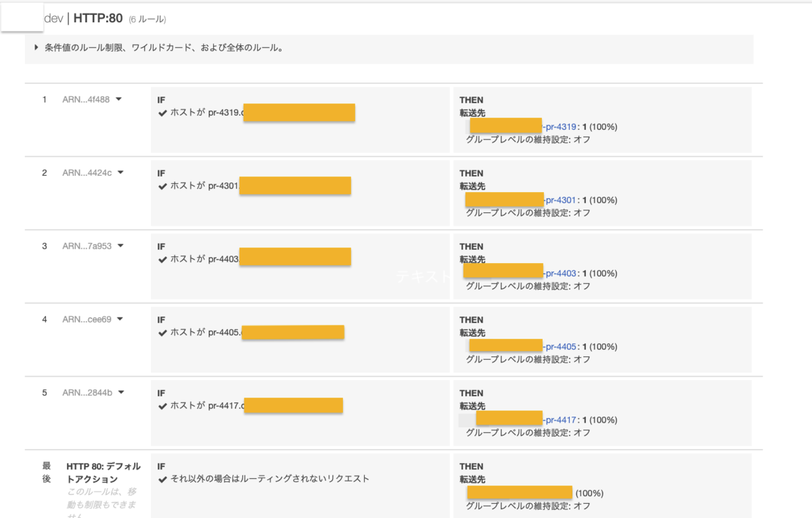Screen dimensions: 812x518
Task: Click checkmark icon beside rule 3 host condition
Action: pyautogui.click(x=161, y=260)
